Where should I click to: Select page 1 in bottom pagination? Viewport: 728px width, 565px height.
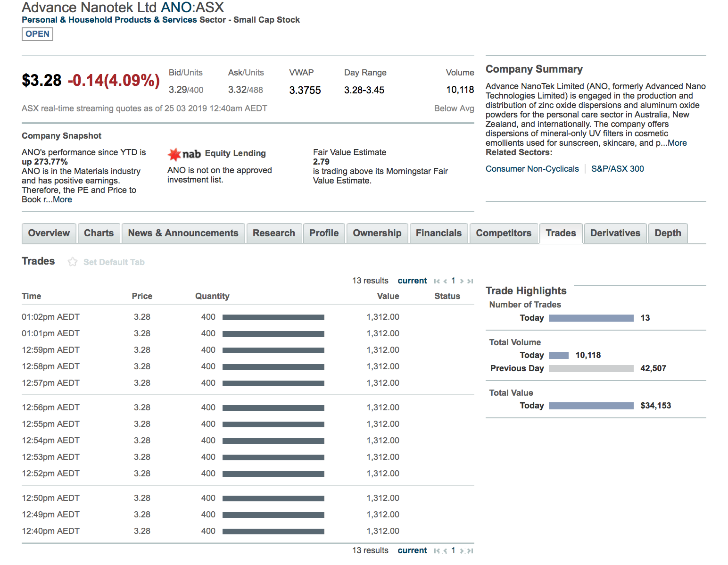(453, 550)
